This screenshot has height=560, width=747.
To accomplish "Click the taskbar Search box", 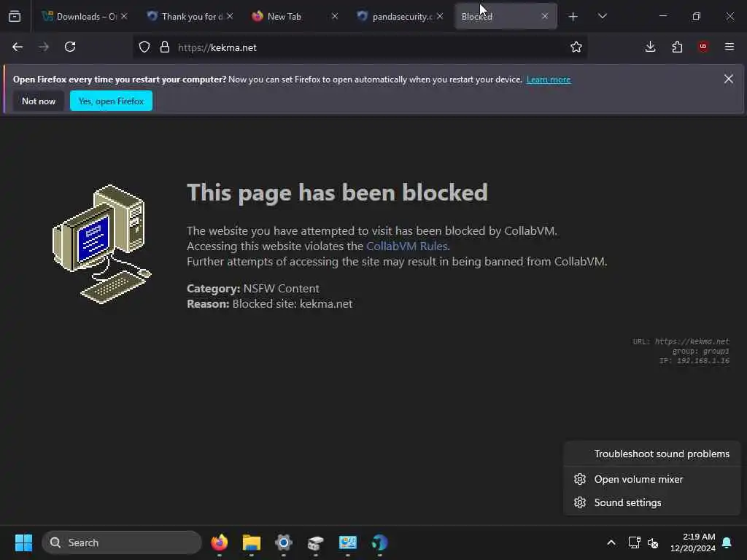I will [122, 542].
